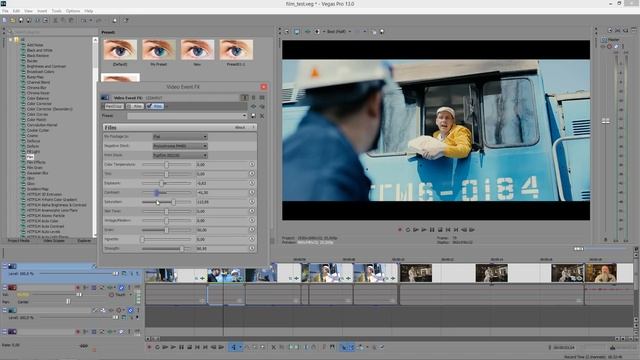This screenshot has width=640, height=360.
Task: Open the Preset dropdown in FX dialog
Action: point(187,116)
